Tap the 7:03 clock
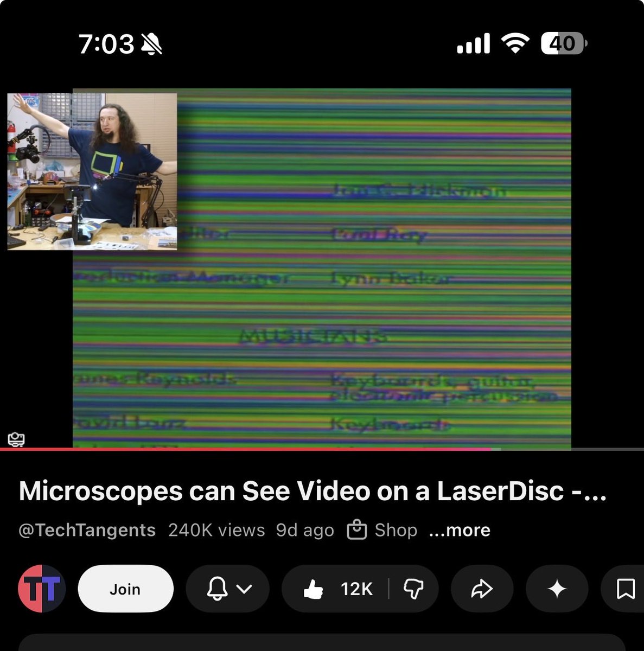 click(x=106, y=44)
